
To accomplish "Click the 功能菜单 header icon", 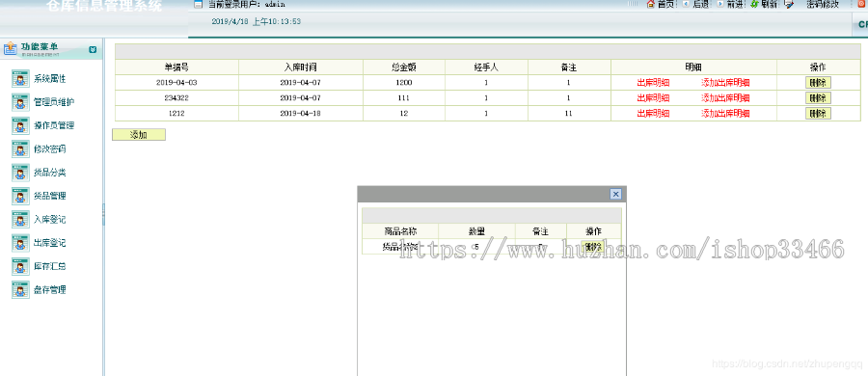I will 11,49.
